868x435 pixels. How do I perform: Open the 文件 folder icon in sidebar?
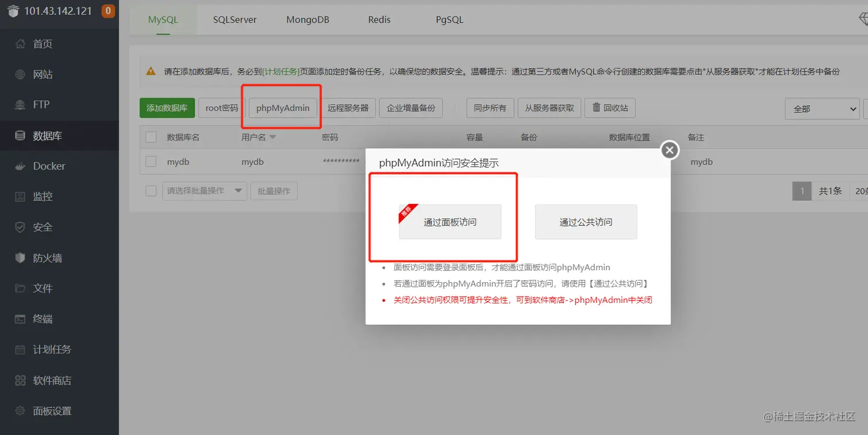point(20,288)
